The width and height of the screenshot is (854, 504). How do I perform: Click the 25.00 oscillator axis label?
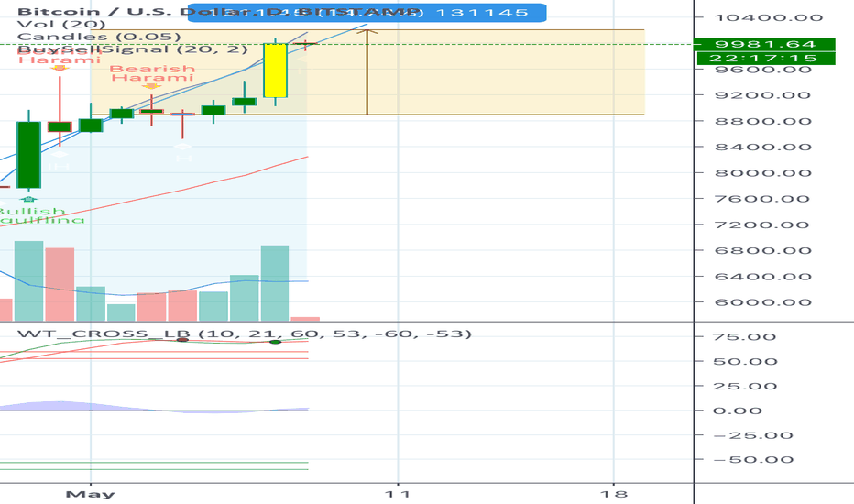[745, 387]
